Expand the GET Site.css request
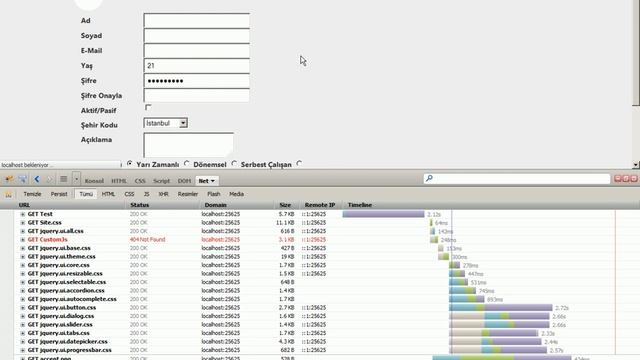Viewport: 640px width, 360px height. pyautogui.click(x=23, y=223)
